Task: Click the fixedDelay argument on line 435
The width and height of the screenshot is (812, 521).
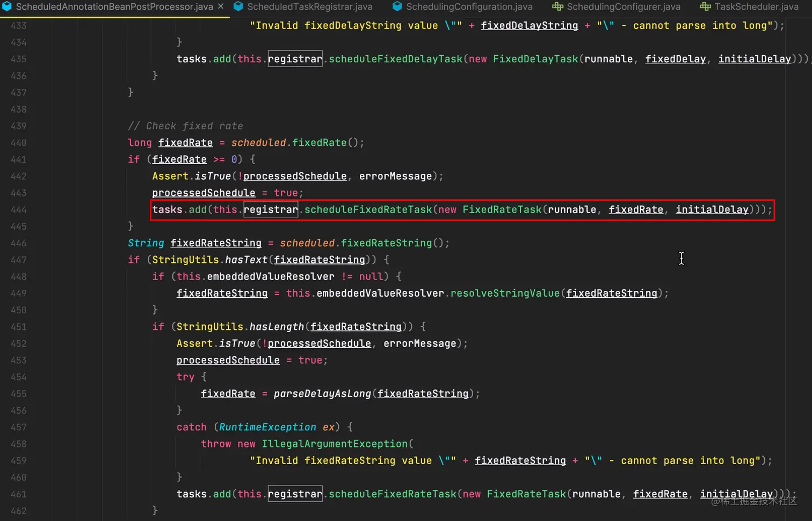Action: (x=676, y=59)
